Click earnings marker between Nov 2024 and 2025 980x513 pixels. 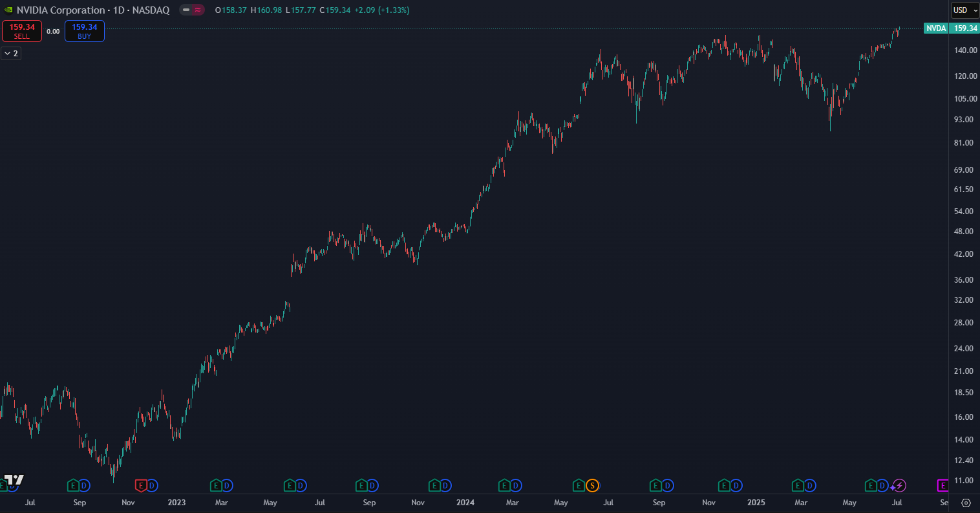725,485
